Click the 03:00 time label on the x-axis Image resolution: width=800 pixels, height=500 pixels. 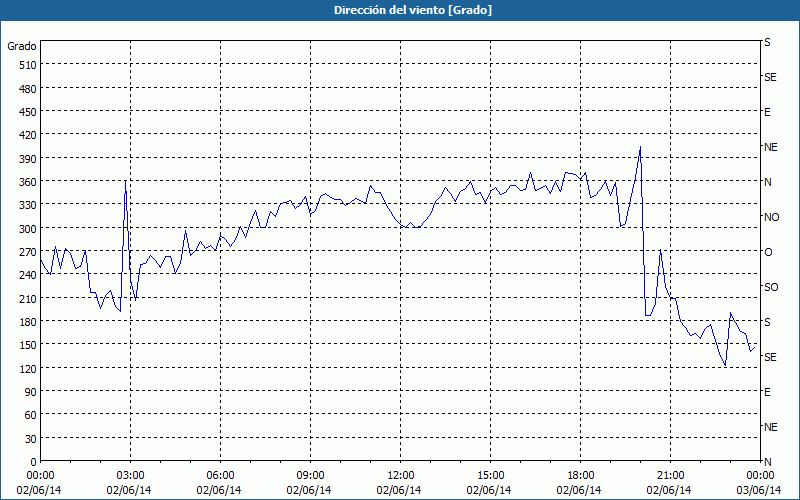130,476
